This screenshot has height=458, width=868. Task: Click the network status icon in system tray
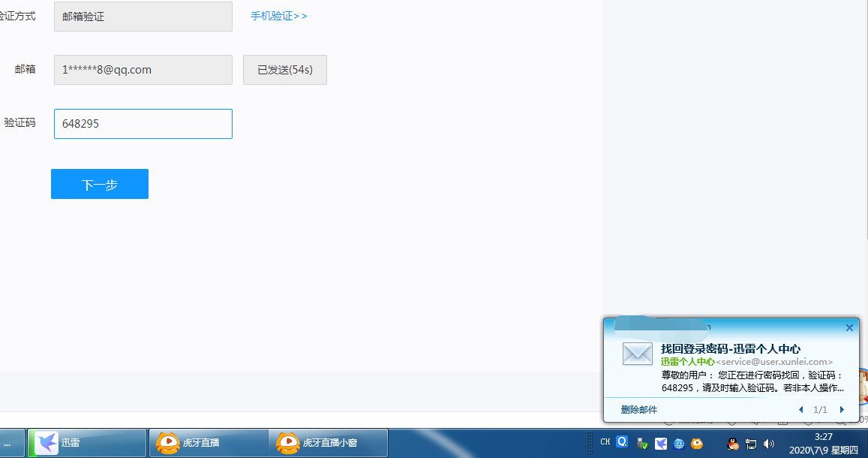coord(750,443)
